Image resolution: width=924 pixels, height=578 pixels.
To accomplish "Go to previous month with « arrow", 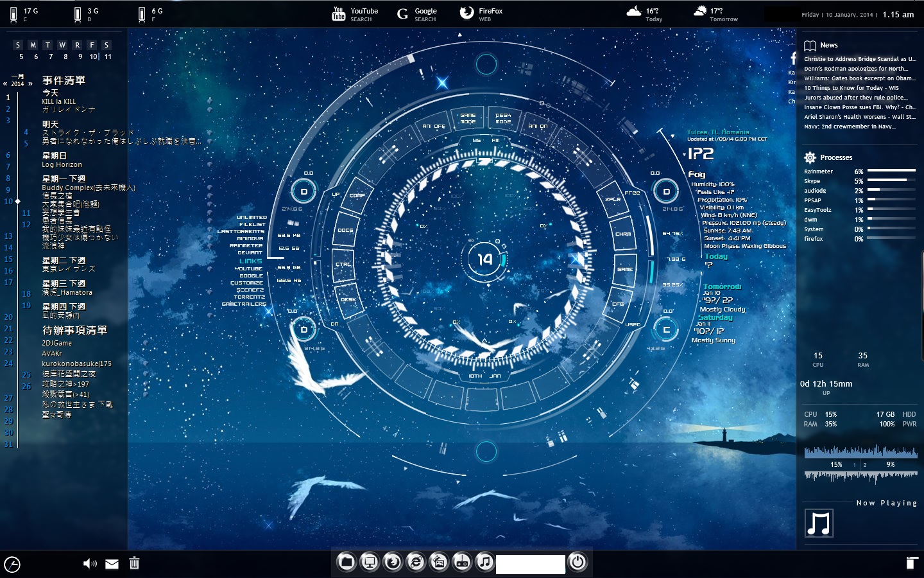I will pyautogui.click(x=5, y=83).
